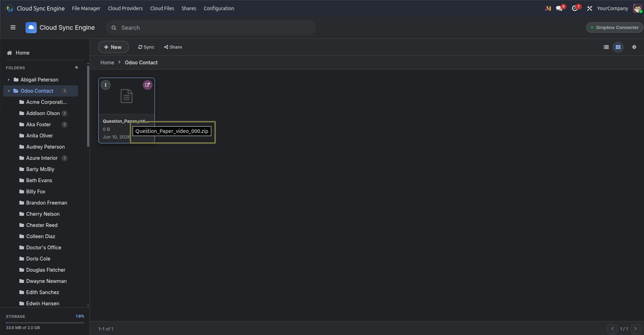This screenshot has width=644, height=335.
Task: Click the New button
Action: (113, 47)
